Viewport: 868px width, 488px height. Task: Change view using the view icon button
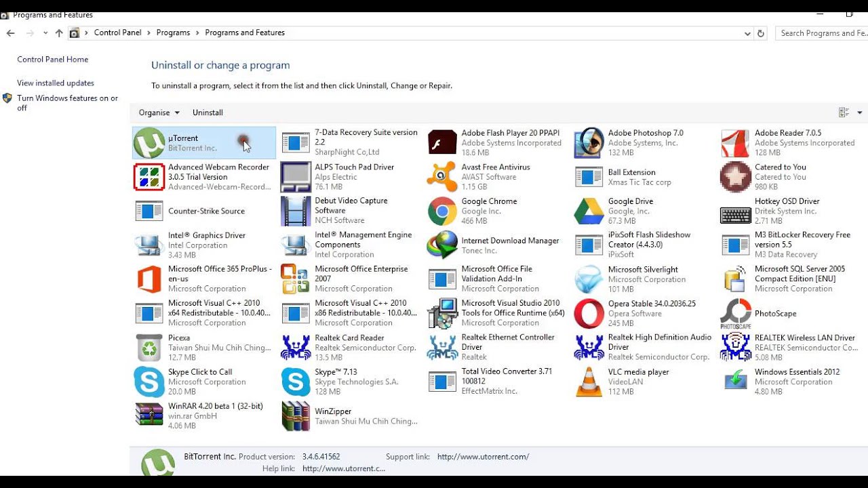[844, 113]
